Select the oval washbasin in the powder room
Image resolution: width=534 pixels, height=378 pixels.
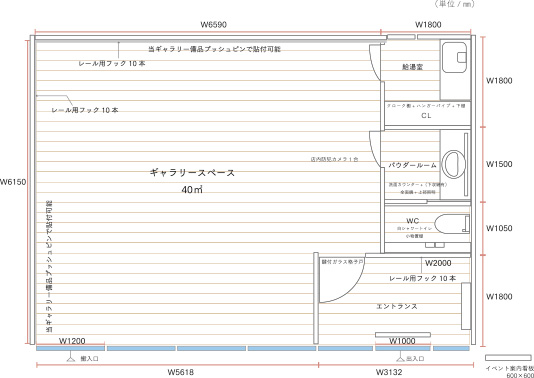(x=453, y=164)
